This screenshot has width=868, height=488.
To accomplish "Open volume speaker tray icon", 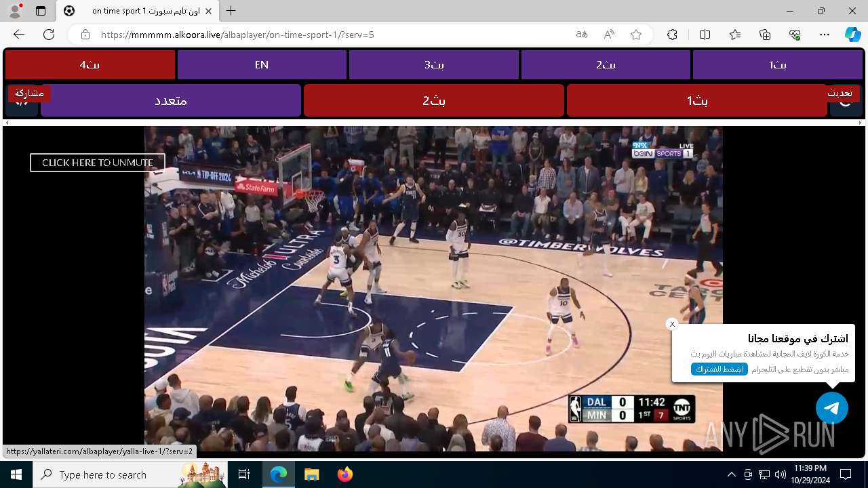I will [780, 474].
